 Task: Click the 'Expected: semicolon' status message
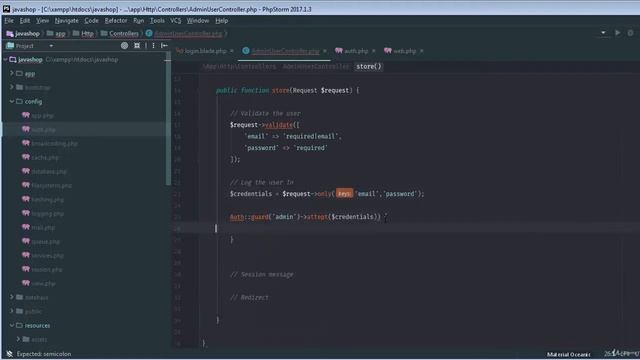[44, 354]
